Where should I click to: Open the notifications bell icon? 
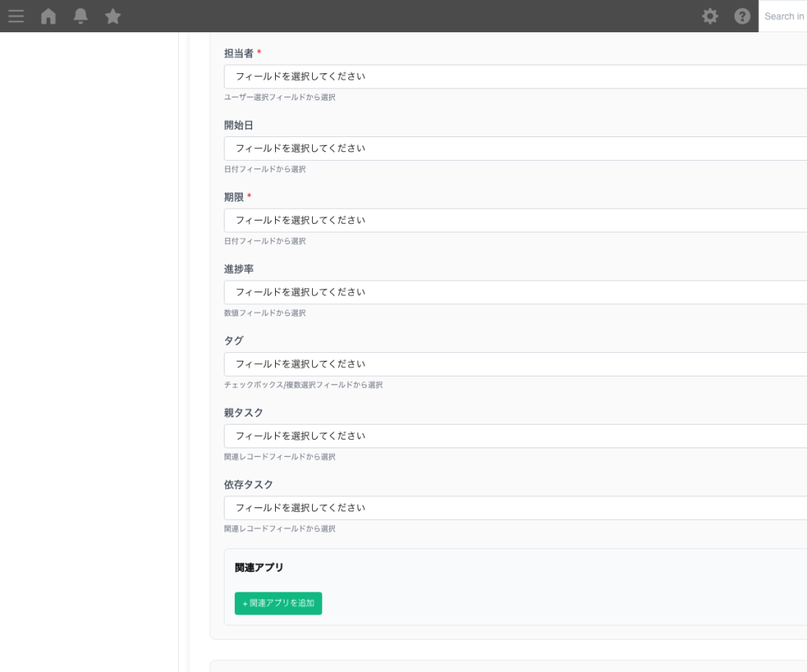[80, 16]
